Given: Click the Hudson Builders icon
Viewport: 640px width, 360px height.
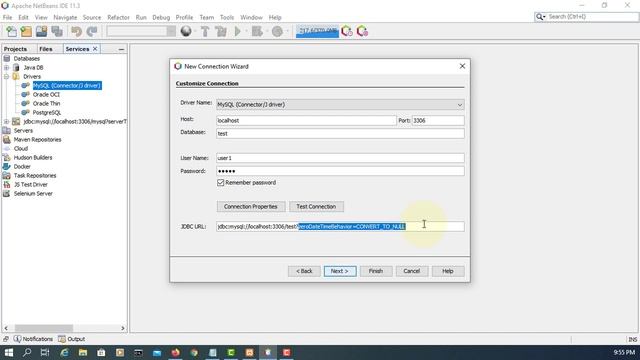Looking at the screenshot, I should 7,158.
